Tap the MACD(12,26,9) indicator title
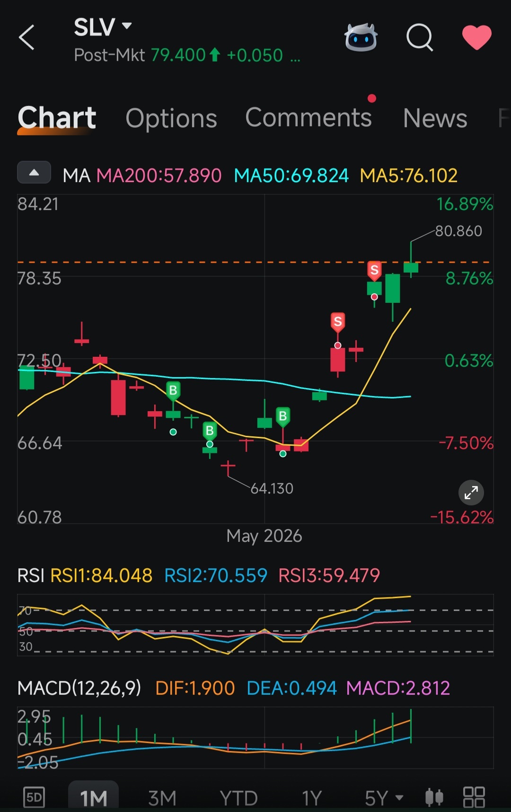The image size is (511, 812). point(79,688)
